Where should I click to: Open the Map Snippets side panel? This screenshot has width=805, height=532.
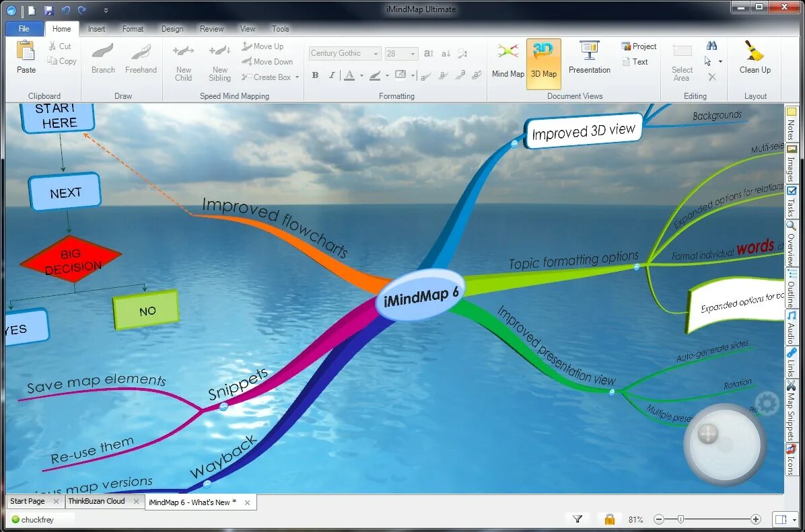(x=791, y=411)
